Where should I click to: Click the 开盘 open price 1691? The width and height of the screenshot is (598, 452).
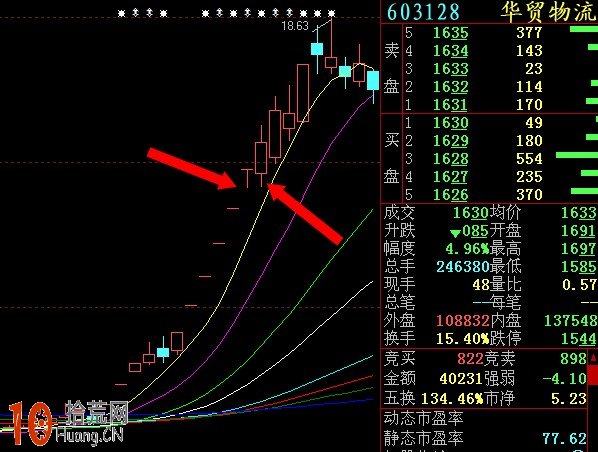(578, 231)
